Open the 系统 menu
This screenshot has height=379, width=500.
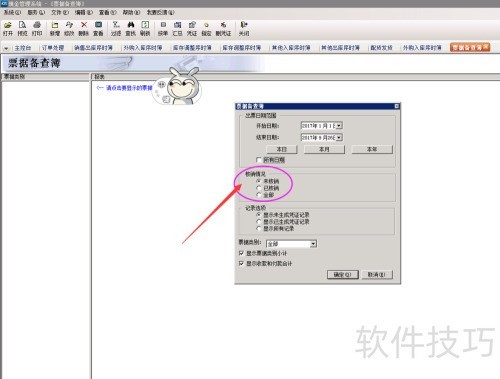pos(12,12)
